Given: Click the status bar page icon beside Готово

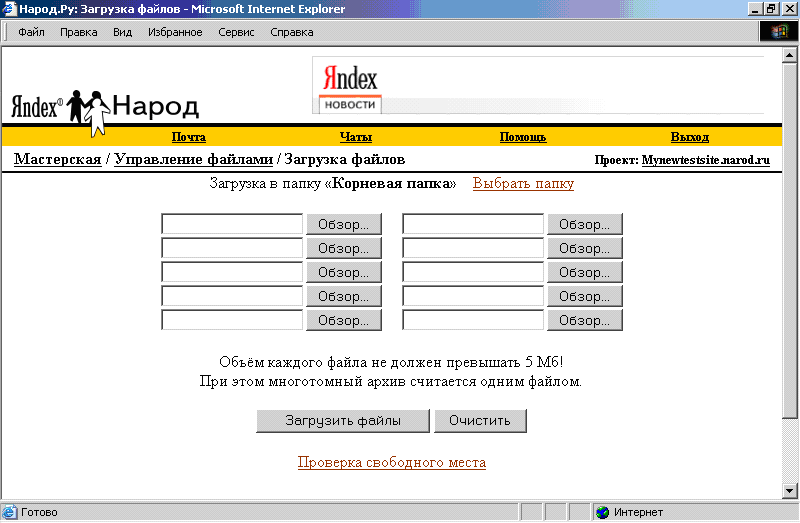Looking at the screenshot, I should coord(9,512).
